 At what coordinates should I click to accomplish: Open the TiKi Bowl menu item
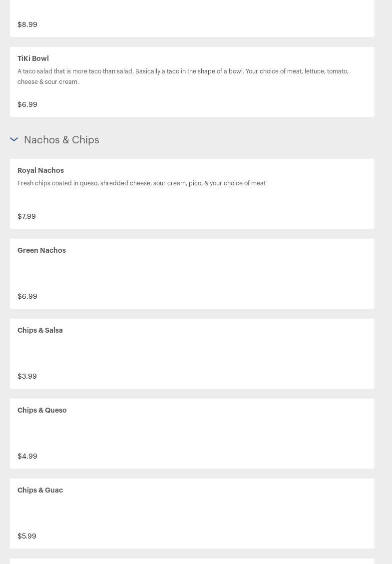[192, 81]
